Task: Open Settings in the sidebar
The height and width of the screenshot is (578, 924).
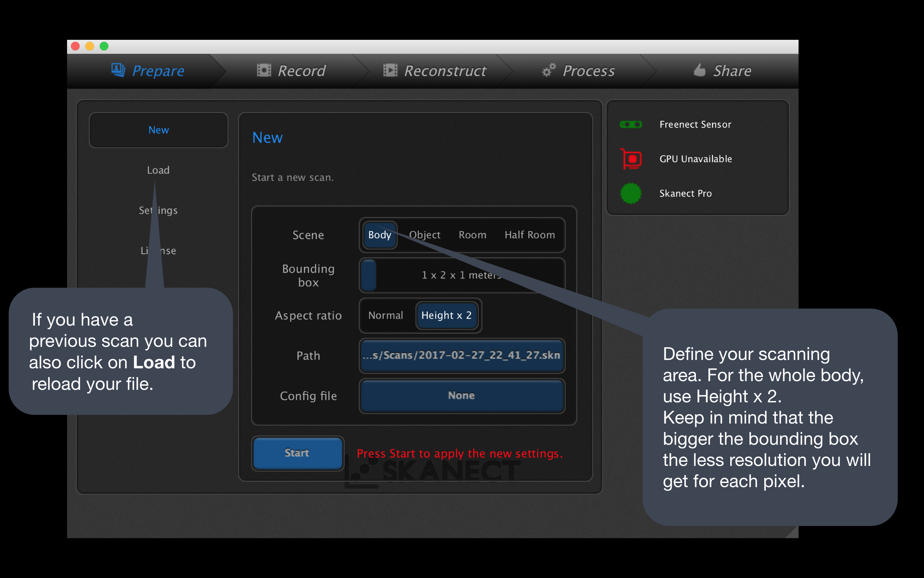Action: [158, 211]
